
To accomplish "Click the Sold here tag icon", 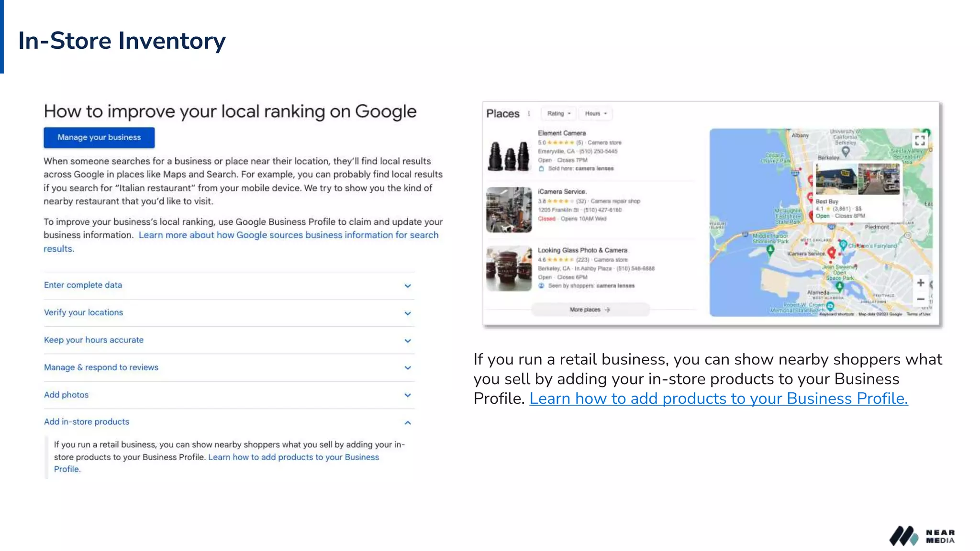I will (541, 168).
